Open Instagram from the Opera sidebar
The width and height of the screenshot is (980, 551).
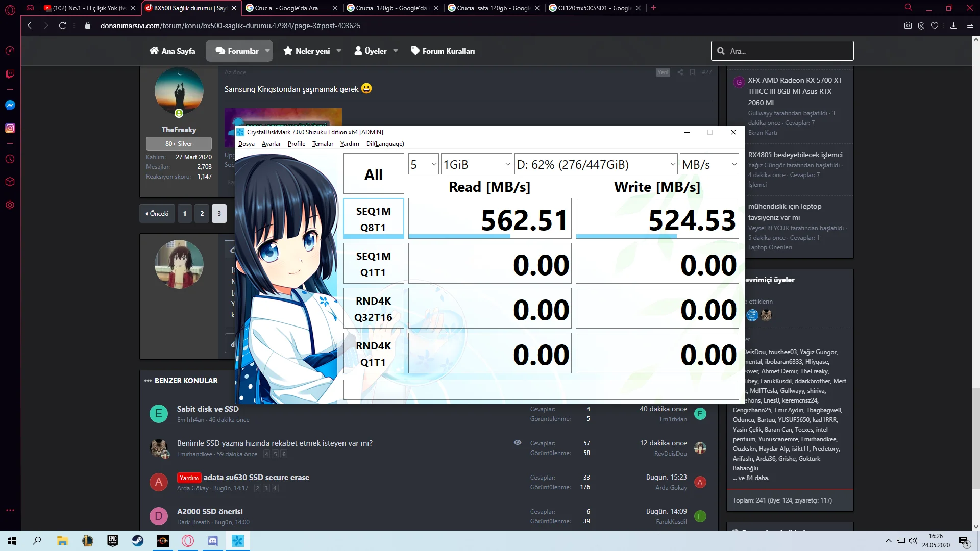pos(10,128)
